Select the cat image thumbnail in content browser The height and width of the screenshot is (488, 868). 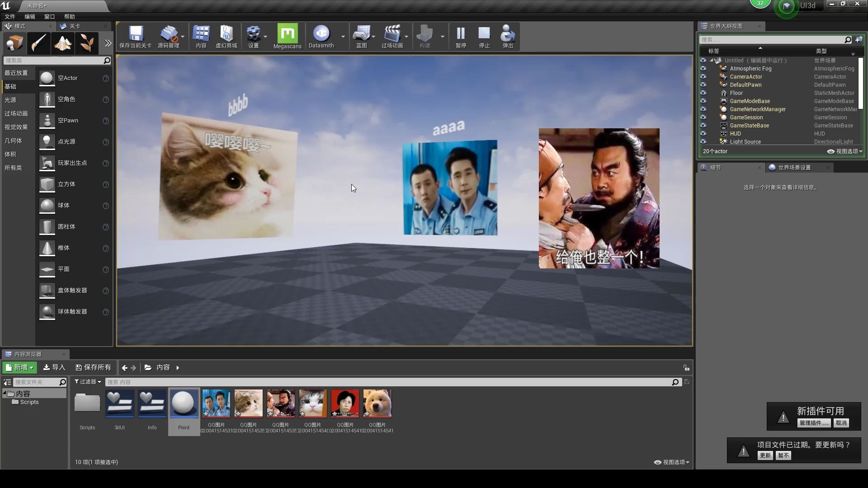pos(248,403)
